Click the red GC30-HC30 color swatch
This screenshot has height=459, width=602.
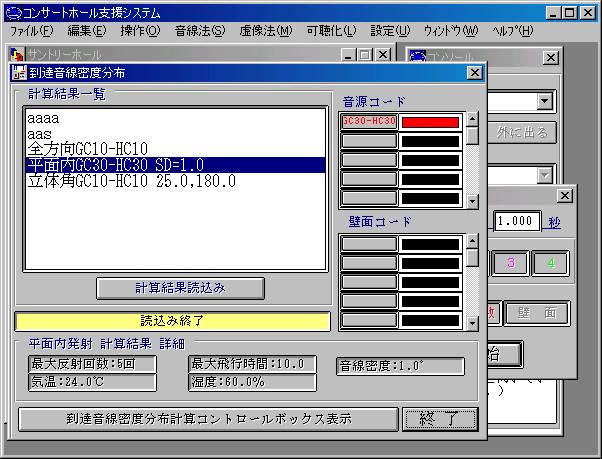(429, 122)
